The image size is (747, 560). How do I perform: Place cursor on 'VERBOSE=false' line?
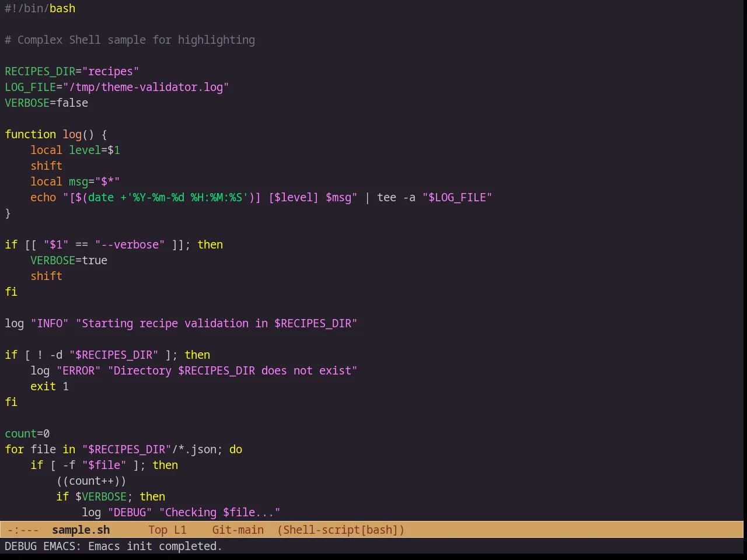(x=47, y=103)
